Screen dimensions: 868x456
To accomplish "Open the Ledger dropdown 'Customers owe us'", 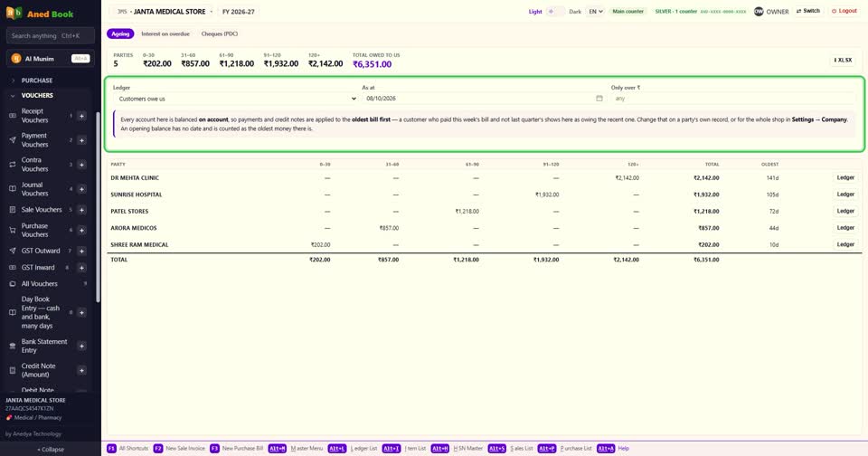I will 236,99.
